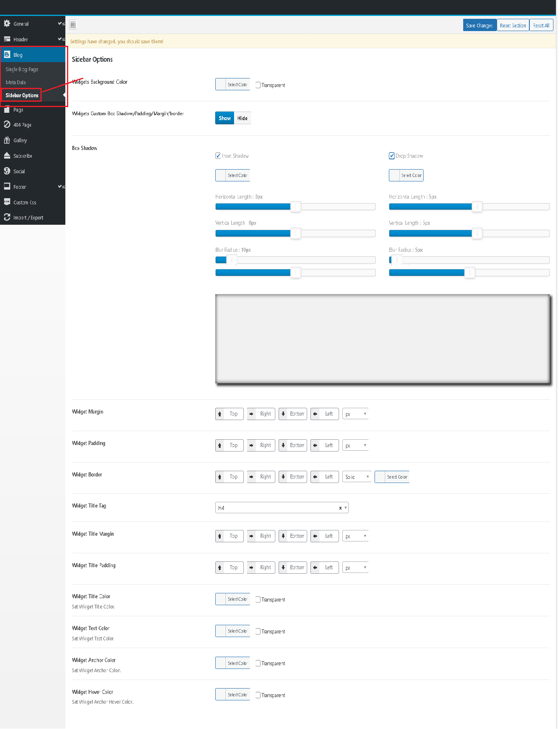The height and width of the screenshot is (729, 560).
Task: Open Widget Border style Solid dropdown
Action: click(357, 477)
